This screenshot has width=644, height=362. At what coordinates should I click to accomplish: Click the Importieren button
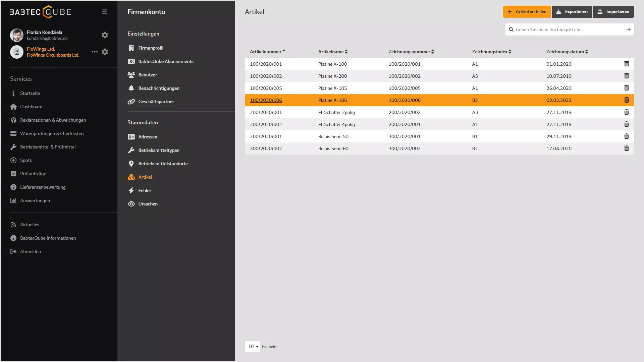pyautogui.click(x=613, y=12)
